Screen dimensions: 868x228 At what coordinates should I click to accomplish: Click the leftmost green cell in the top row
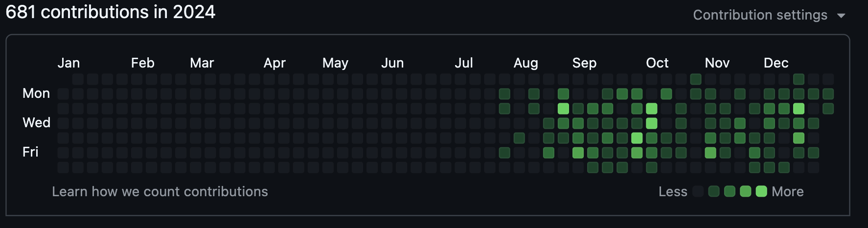pos(696,79)
